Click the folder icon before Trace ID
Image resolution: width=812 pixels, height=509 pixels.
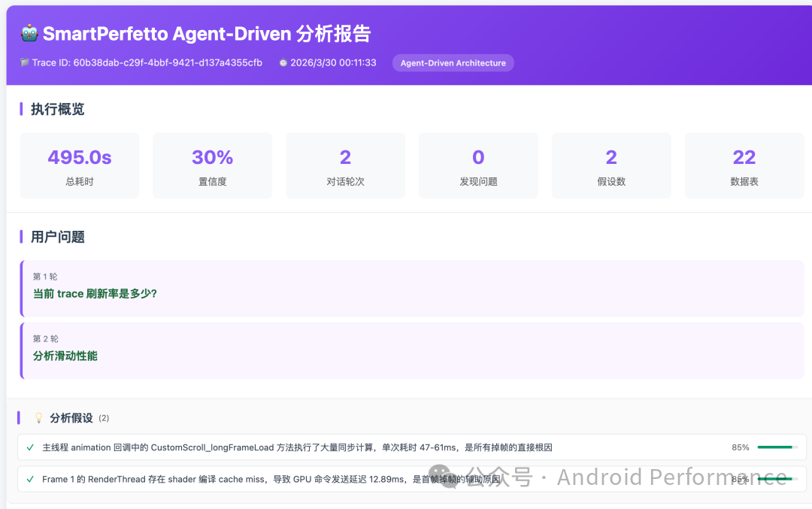pyautogui.click(x=24, y=62)
